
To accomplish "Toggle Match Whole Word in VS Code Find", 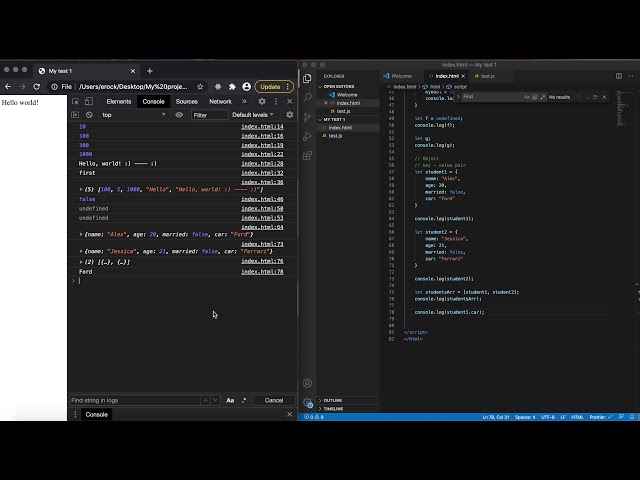I will [x=535, y=97].
